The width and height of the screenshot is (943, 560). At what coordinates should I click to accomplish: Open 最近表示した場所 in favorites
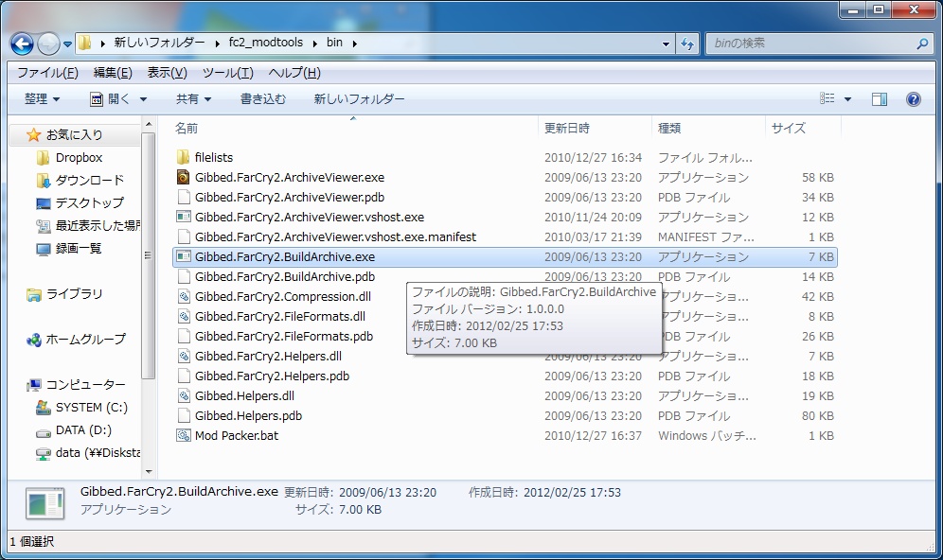tap(98, 225)
